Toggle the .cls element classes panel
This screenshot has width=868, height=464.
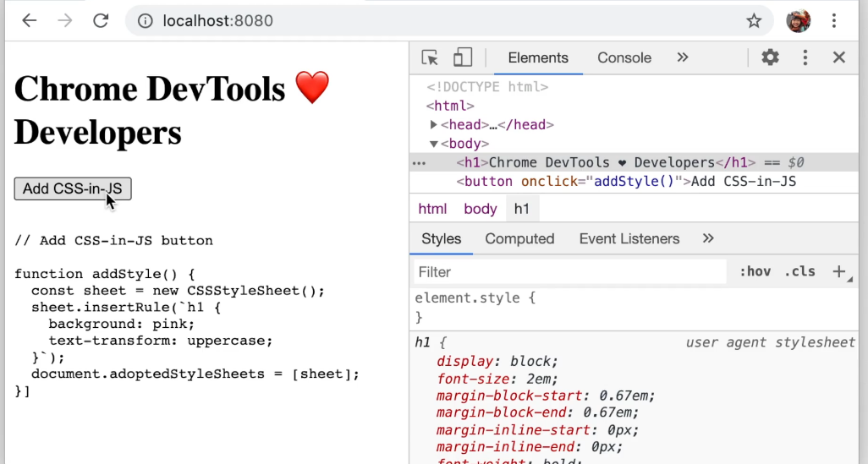[x=799, y=271]
